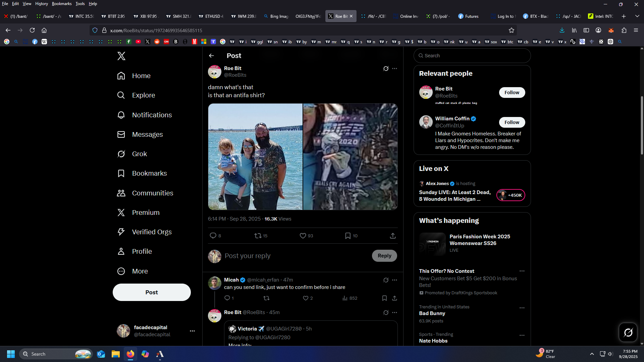Open the floating Grok button

pyautogui.click(x=628, y=332)
